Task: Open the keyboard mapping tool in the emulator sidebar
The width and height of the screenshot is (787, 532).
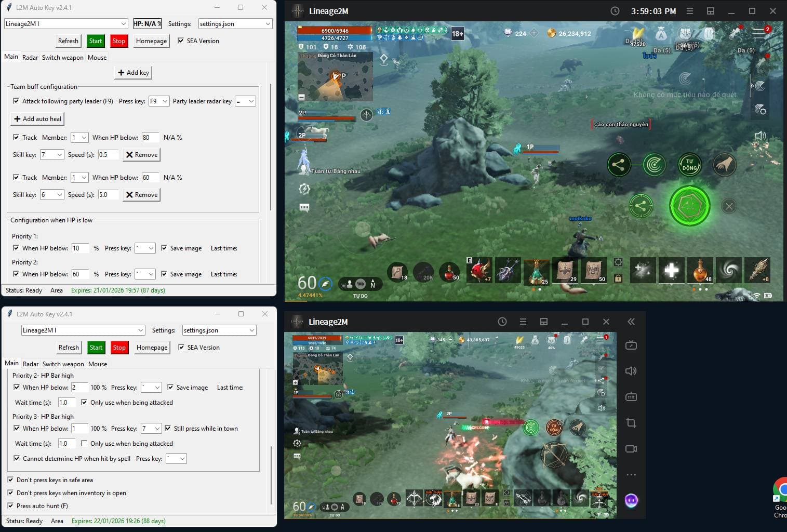Action: click(631, 396)
